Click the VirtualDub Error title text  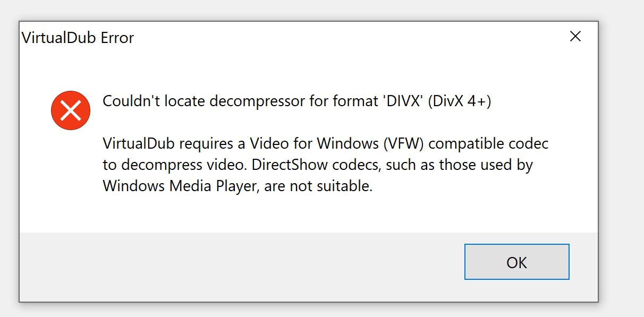(78, 38)
